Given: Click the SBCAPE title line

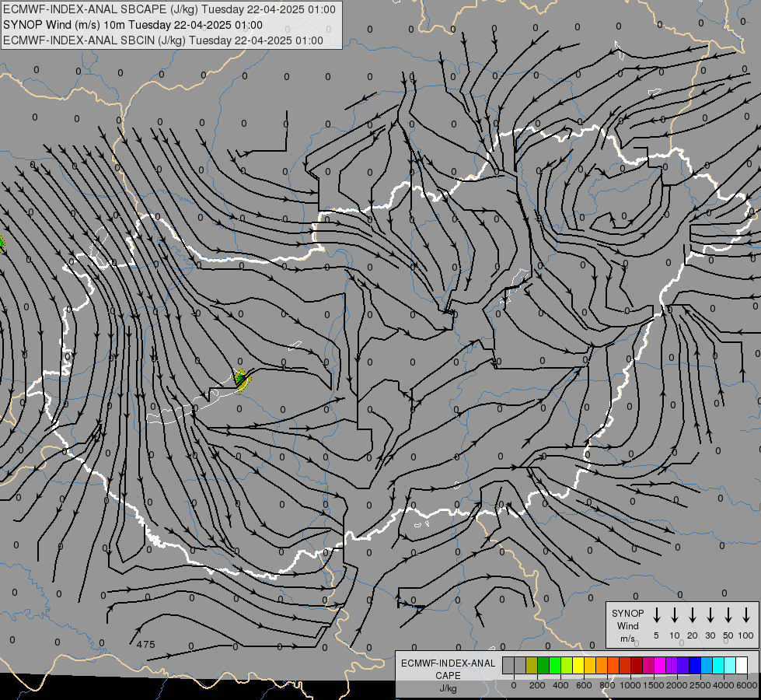Looking at the screenshot, I should 169,9.
